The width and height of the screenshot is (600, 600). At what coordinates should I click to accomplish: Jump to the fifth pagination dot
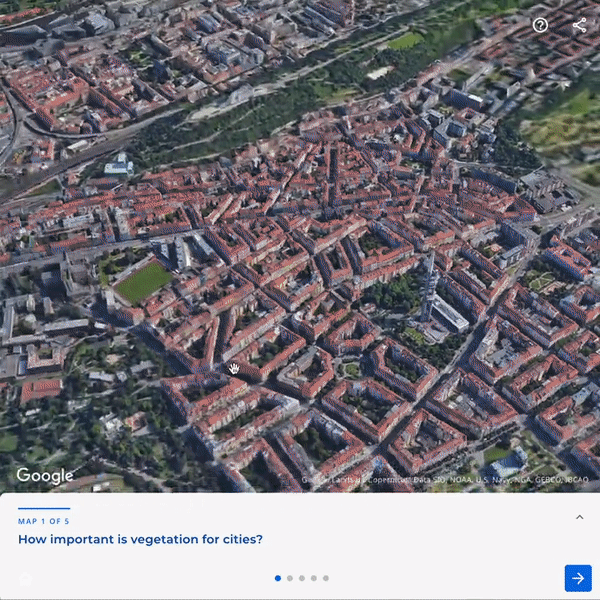click(x=326, y=578)
